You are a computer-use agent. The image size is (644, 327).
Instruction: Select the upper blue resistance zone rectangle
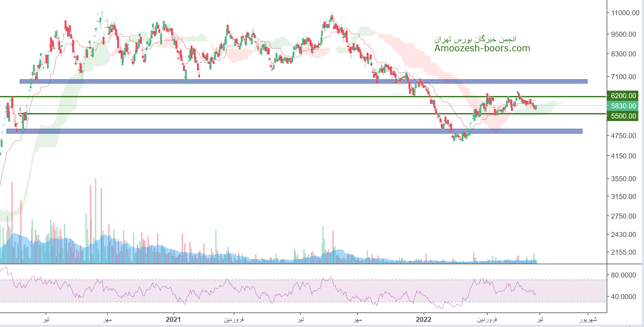(303, 81)
